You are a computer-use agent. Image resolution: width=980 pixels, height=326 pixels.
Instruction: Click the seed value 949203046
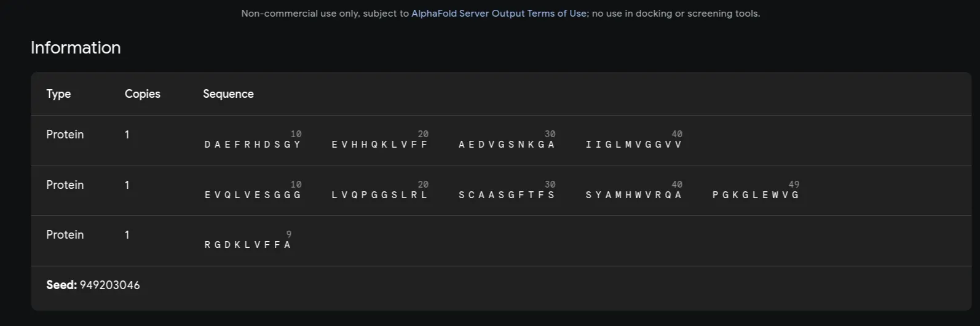tap(110, 285)
